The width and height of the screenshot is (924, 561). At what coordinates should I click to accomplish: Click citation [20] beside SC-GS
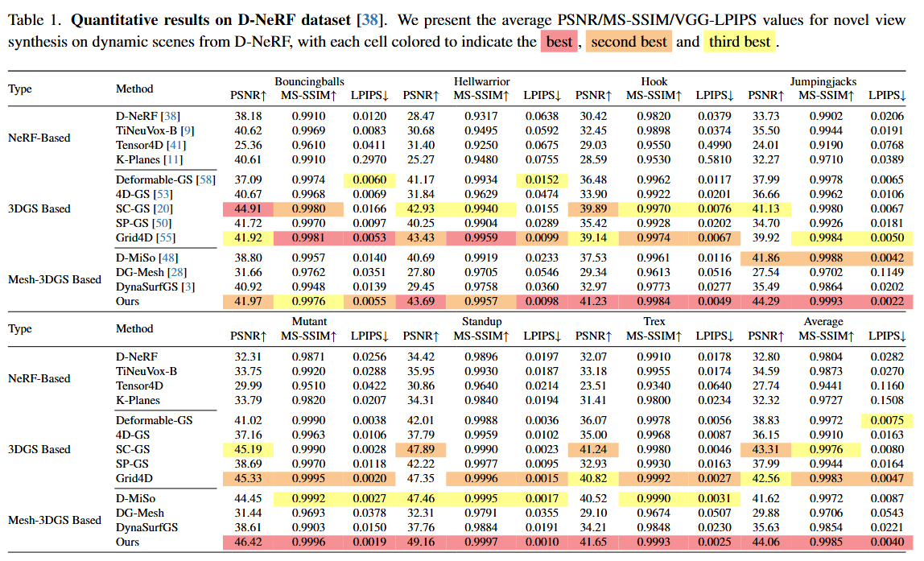(x=161, y=208)
